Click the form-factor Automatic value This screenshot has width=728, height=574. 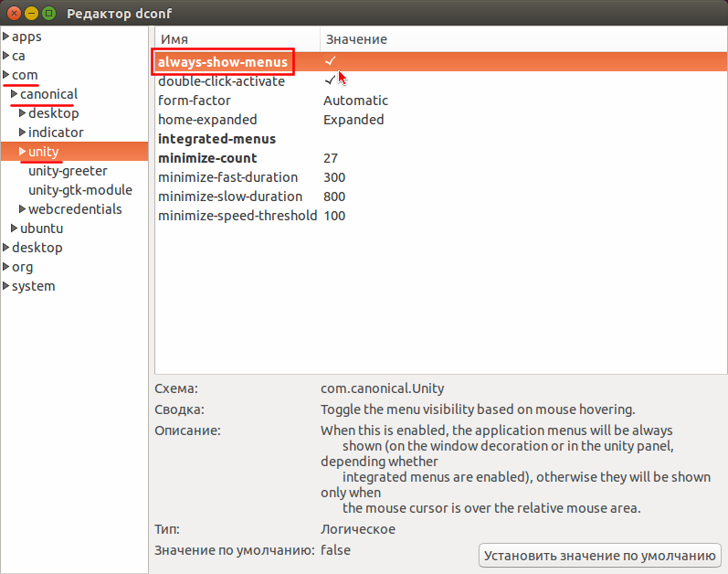tap(355, 101)
